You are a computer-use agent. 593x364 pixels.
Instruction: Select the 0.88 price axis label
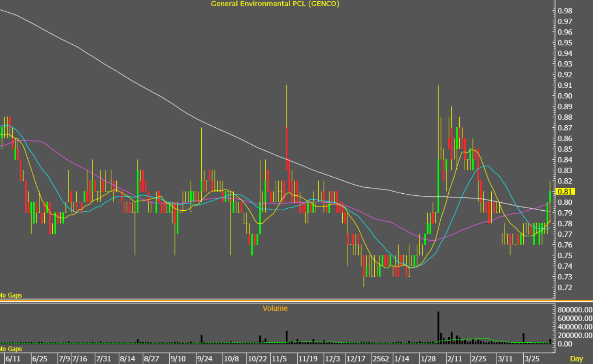coord(564,117)
